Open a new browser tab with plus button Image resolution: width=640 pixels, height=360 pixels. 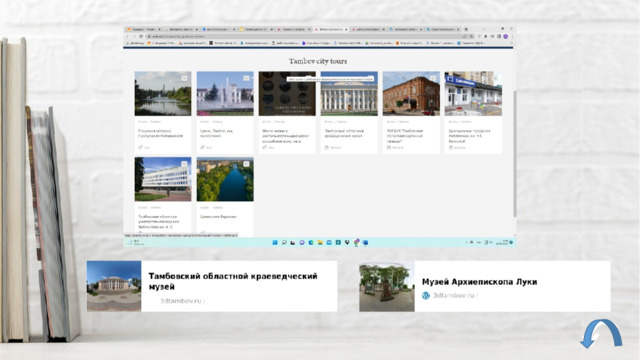tap(466, 29)
